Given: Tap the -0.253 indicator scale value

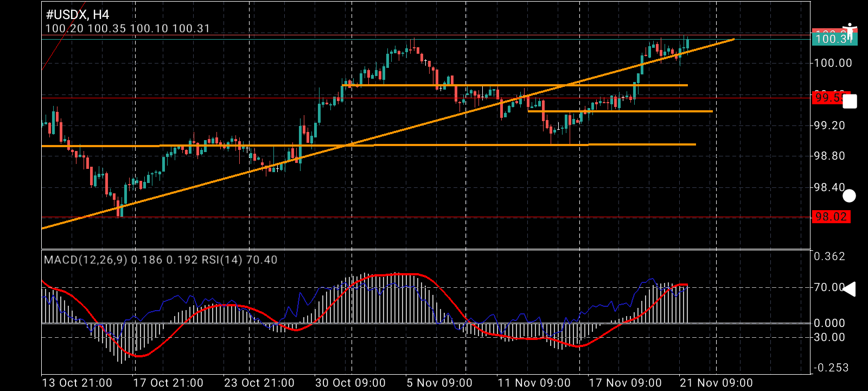Looking at the screenshot, I should 830,368.
